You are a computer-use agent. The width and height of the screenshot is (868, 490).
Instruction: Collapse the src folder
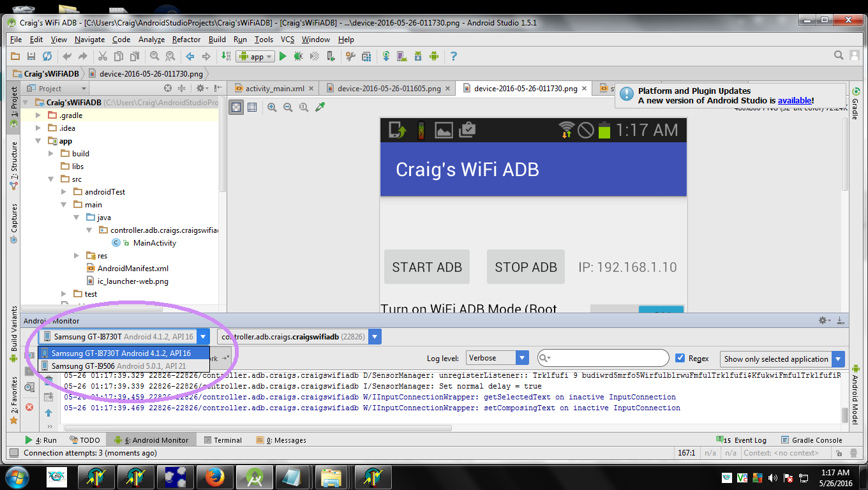pos(51,179)
